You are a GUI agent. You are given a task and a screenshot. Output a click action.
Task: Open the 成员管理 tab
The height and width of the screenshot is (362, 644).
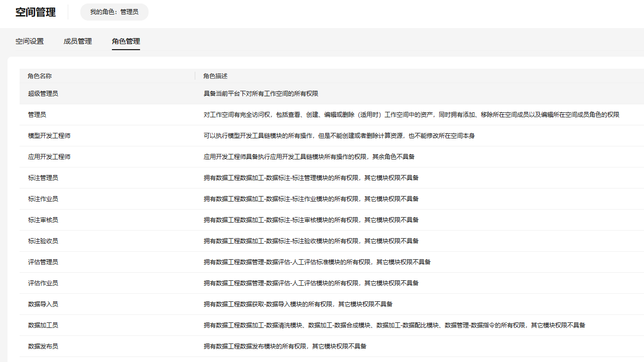tap(78, 41)
